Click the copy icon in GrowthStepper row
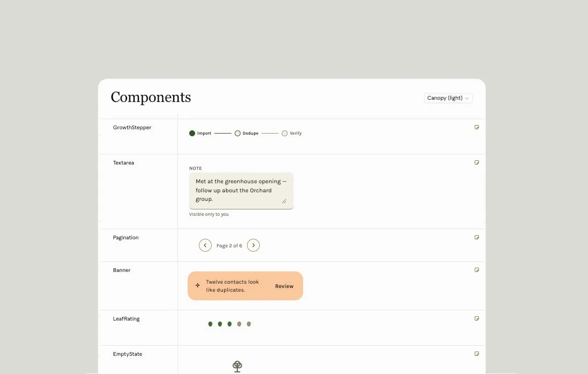Screen dimensions: 588x374 click(x=477, y=127)
